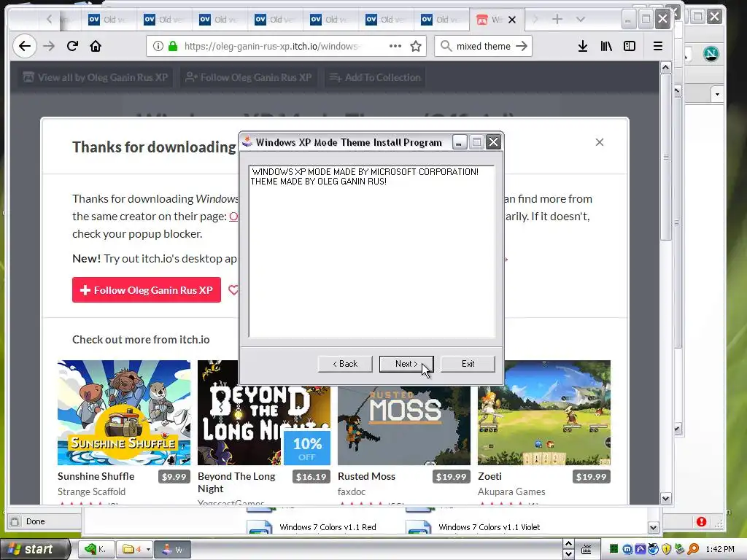Open the Rusted Moss game thumbnail
747x560 pixels.
click(x=404, y=425)
